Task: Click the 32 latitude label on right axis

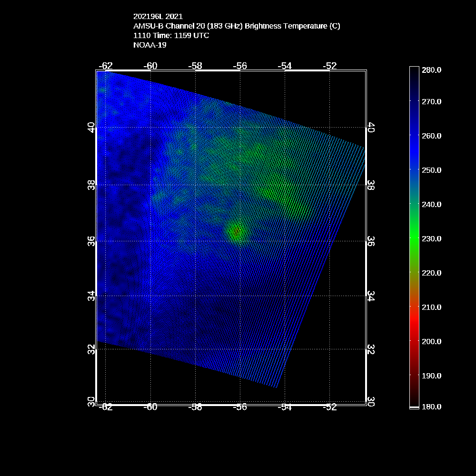Action: click(371, 349)
